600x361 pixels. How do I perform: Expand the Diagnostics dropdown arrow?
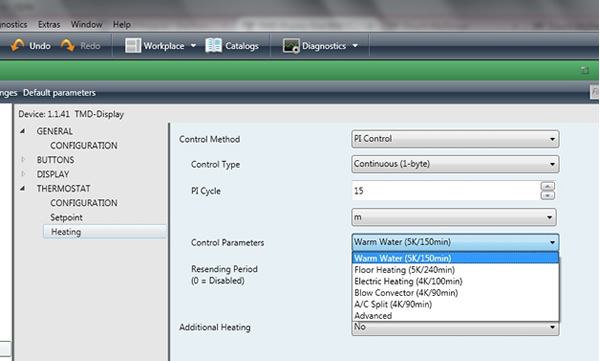[355, 46]
